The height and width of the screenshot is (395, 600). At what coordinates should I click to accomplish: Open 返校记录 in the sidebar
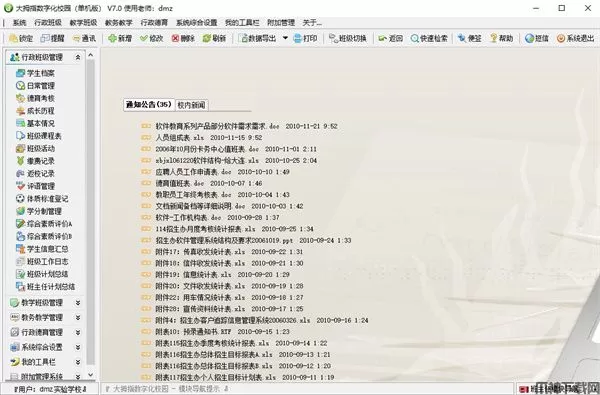point(35,174)
